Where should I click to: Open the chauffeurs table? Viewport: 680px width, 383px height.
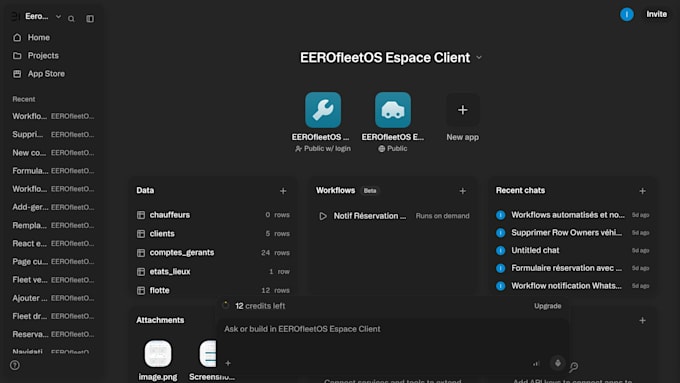[x=213, y=215]
